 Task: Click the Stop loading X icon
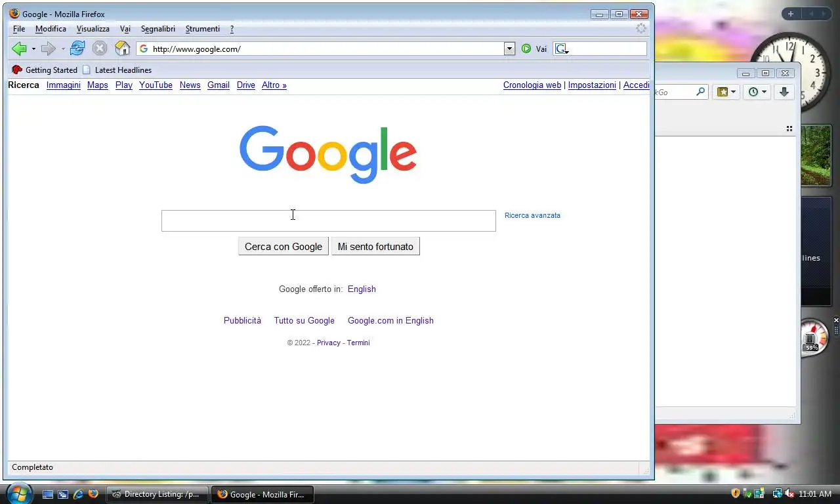[99, 48]
